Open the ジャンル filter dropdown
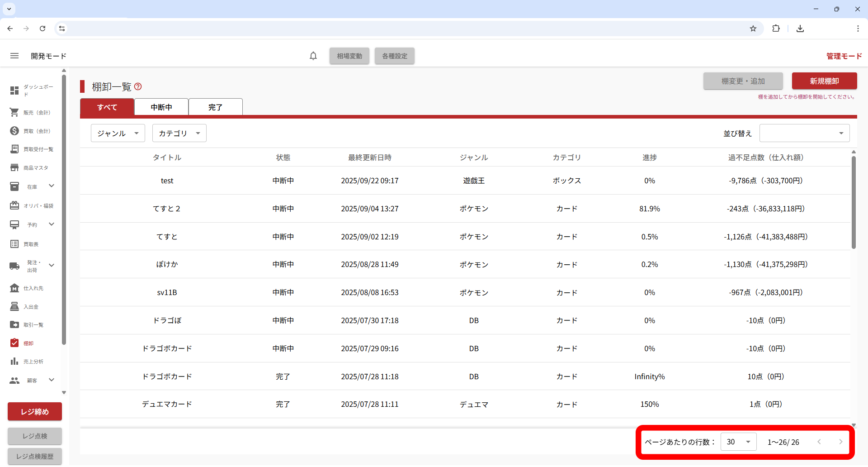 118,133
